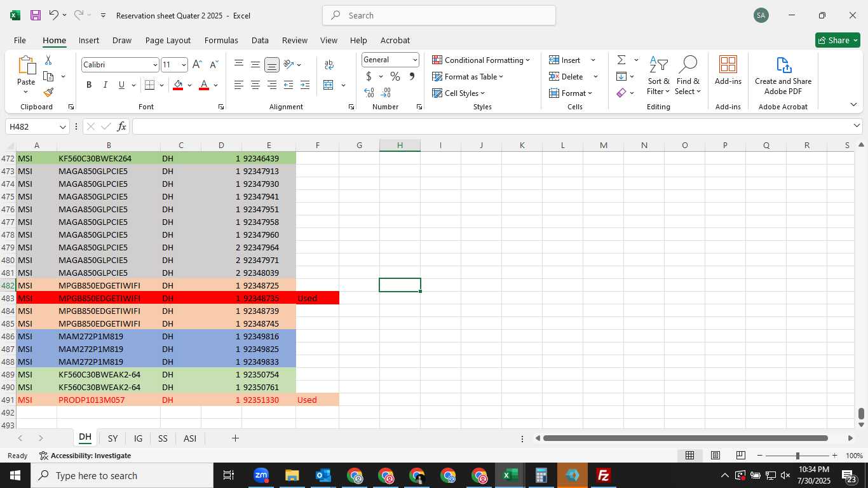Expand Cell Styles menu
868x488 pixels.
point(458,93)
